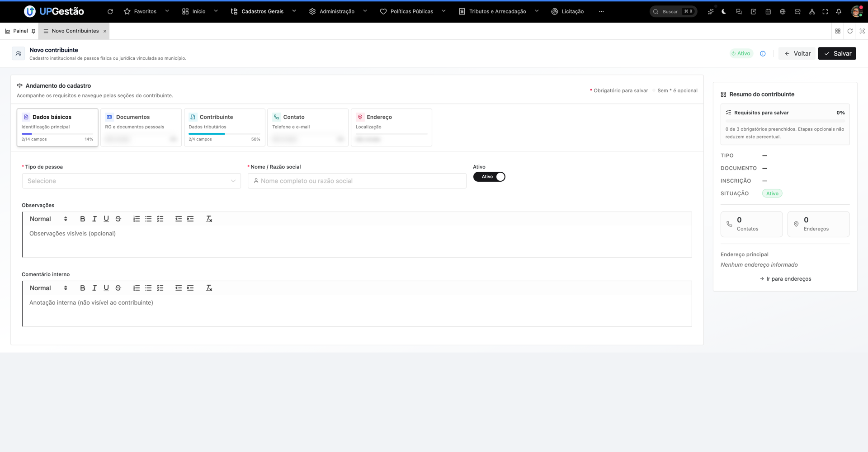The image size is (868, 452).
Task: Open the organization hierarchy icon
Action: (812, 11)
